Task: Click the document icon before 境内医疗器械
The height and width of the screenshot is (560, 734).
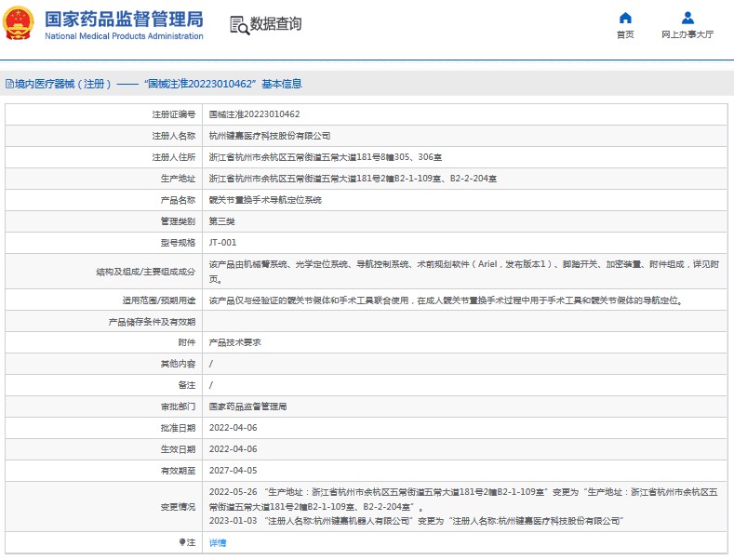Action: pyautogui.click(x=8, y=84)
